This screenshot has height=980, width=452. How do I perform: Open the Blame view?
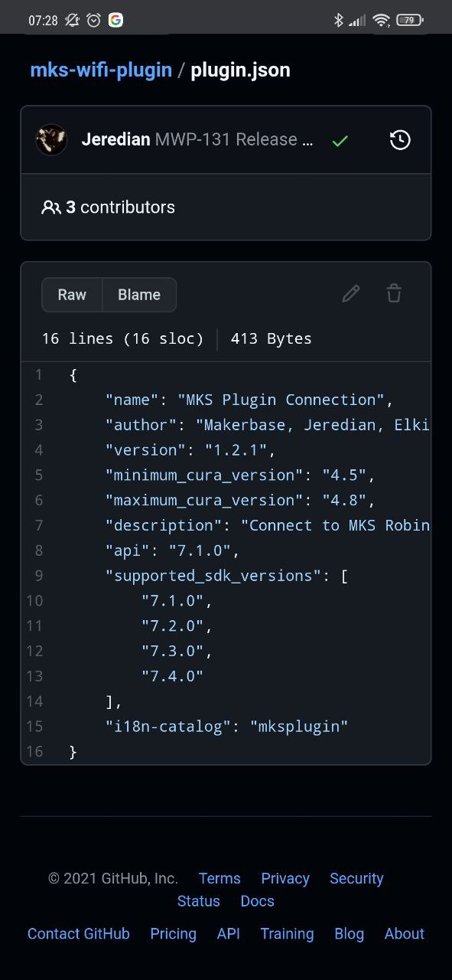click(x=139, y=295)
